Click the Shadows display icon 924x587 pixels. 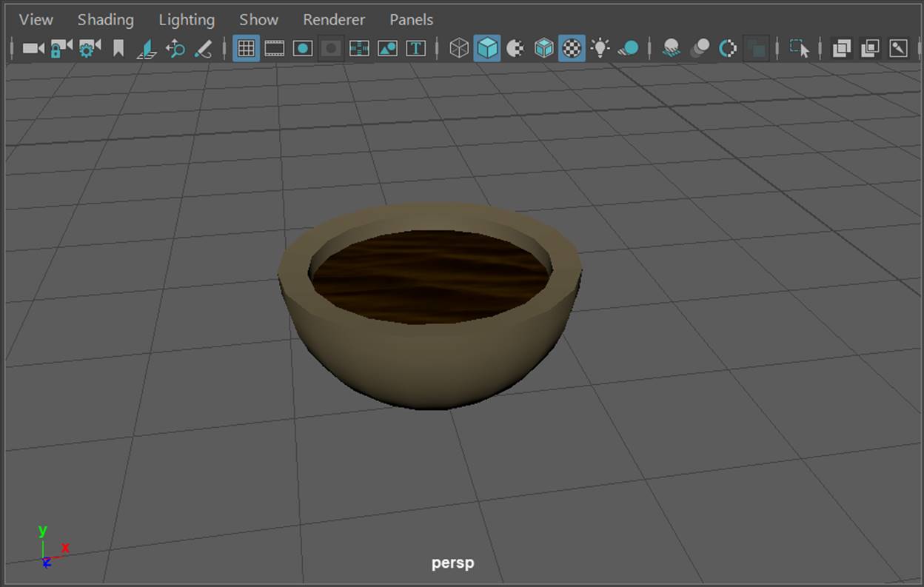tap(629, 49)
